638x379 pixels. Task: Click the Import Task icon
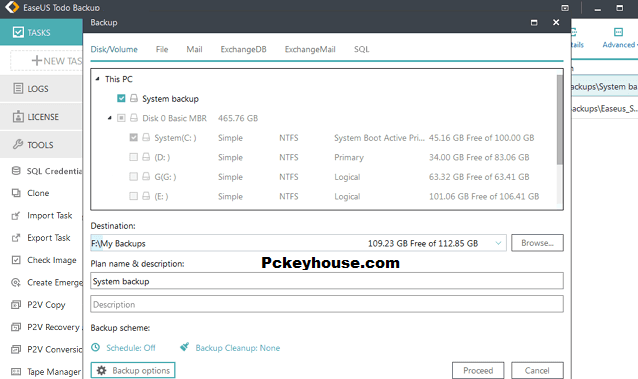click(x=16, y=215)
